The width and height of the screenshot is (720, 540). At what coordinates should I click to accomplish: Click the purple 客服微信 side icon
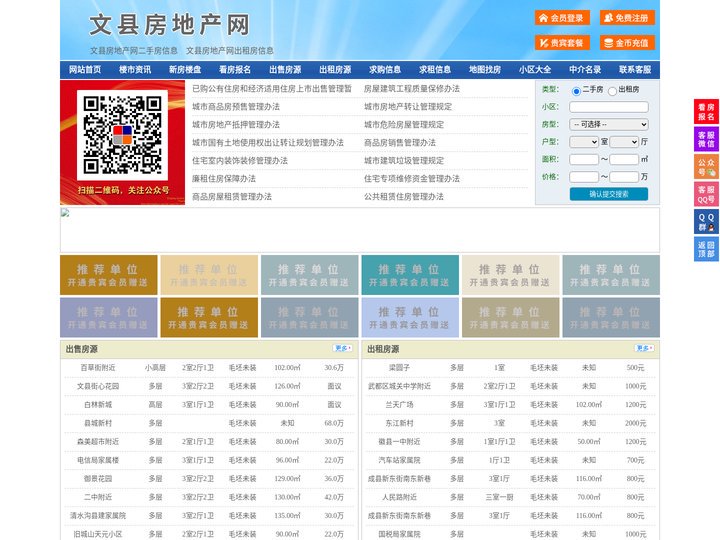[706, 139]
